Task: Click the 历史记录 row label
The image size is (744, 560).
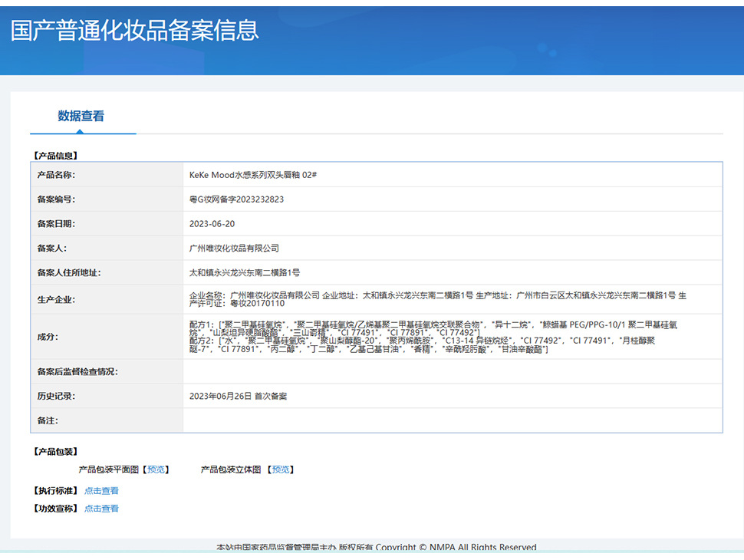Action: point(56,397)
